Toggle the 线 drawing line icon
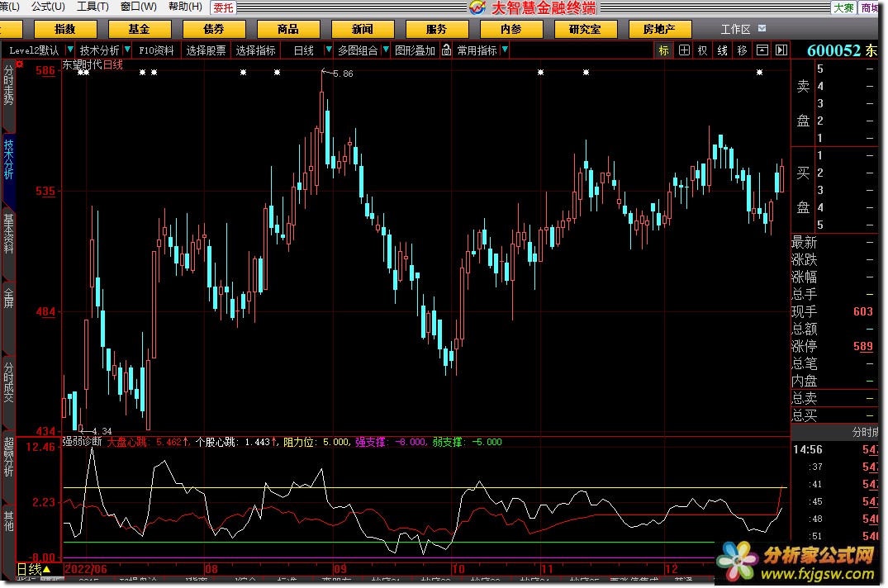 pos(723,50)
